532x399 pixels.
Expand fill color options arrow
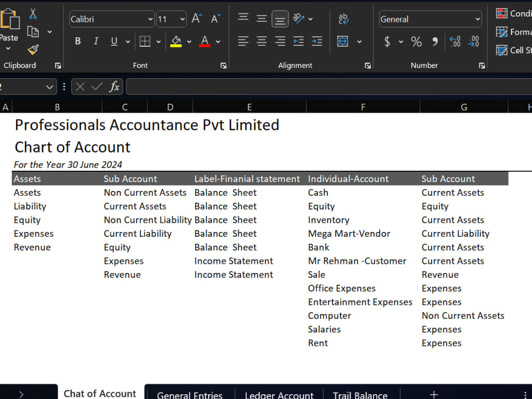tap(189, 41)
